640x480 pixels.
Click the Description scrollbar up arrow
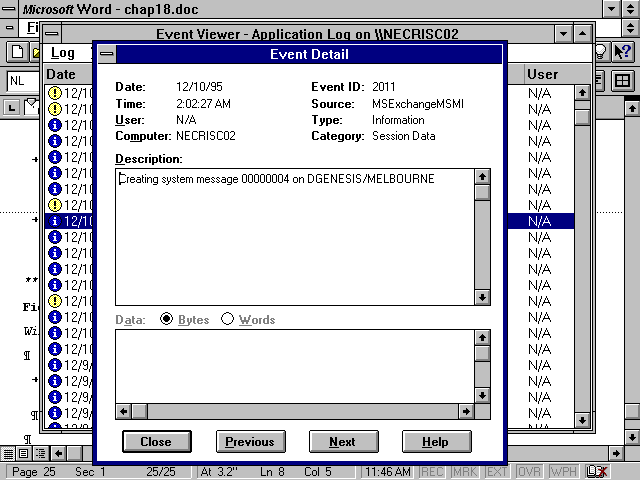coord(482,177)
